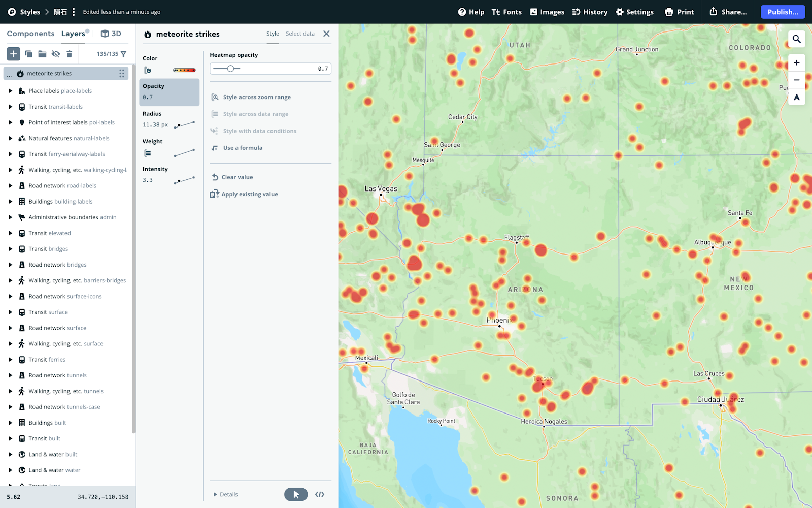Switch to the Style tab
The width and height of the screenshot is (812, 508).
coord(273,34)
